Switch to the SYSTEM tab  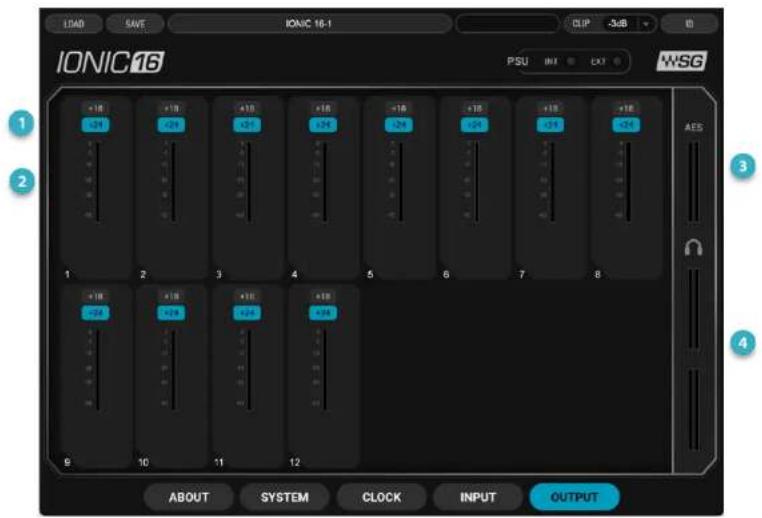click(285, 497)
